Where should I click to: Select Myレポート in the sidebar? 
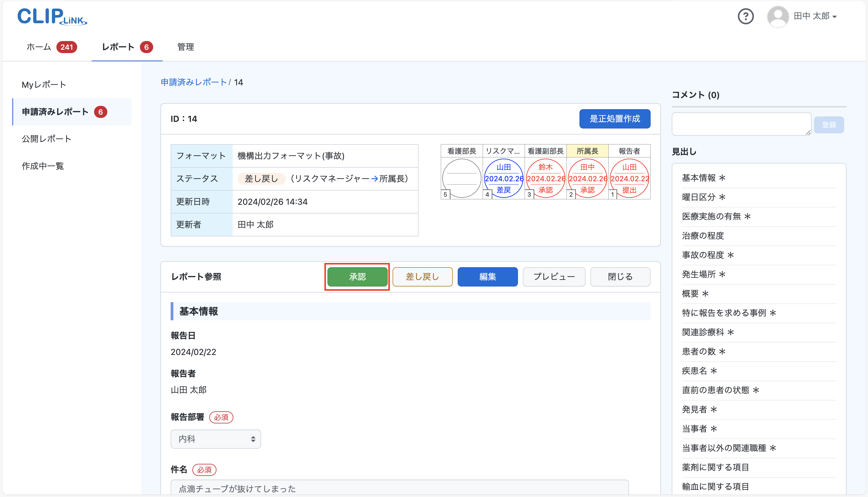(44, 84)
